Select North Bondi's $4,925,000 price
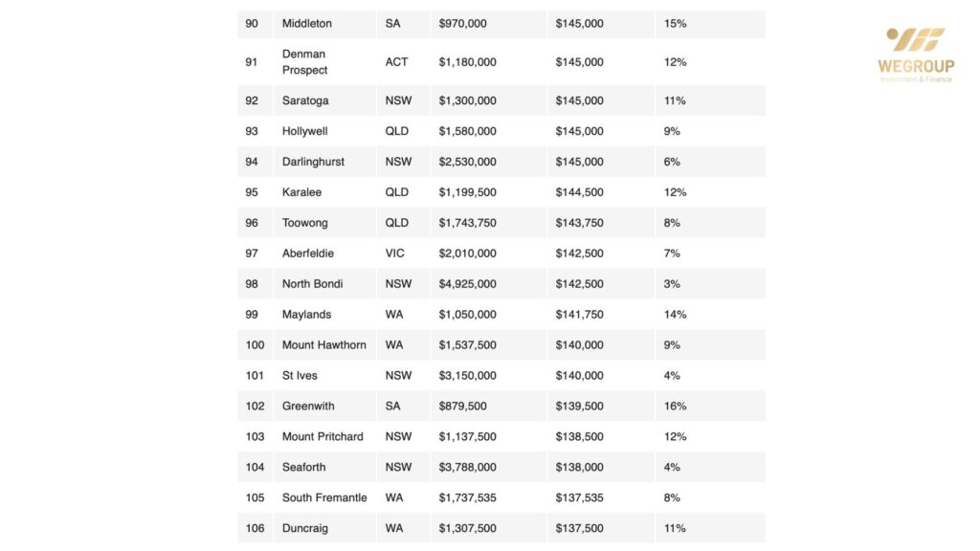This screenshot has height=551, width=980. [467, 284]
